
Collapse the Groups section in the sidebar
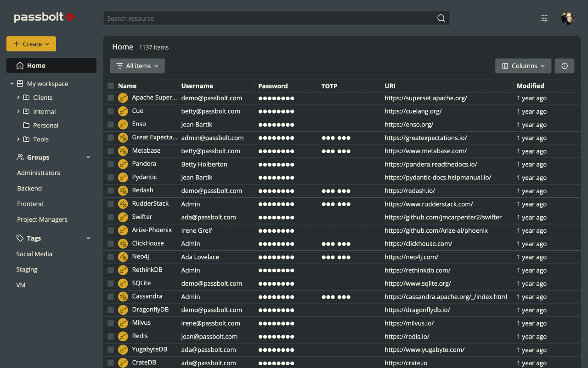pos(88,157)
